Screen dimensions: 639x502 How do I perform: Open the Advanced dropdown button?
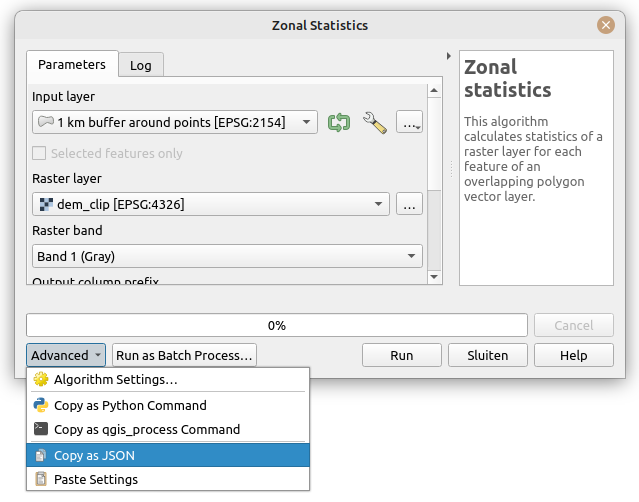[66, 355]
